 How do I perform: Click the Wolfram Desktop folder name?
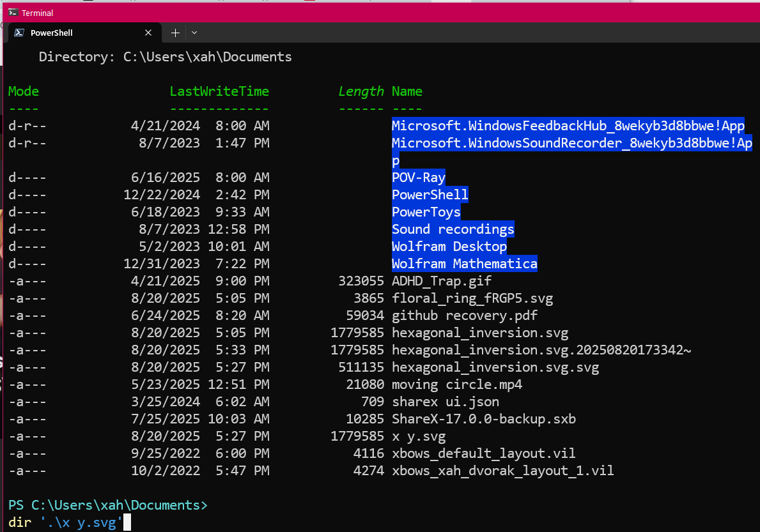[449, 247]
